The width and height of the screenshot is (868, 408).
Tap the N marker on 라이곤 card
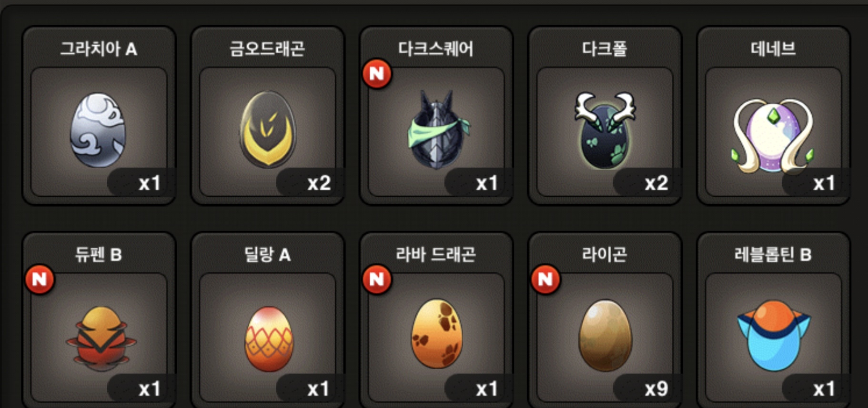tap(545, 279)
